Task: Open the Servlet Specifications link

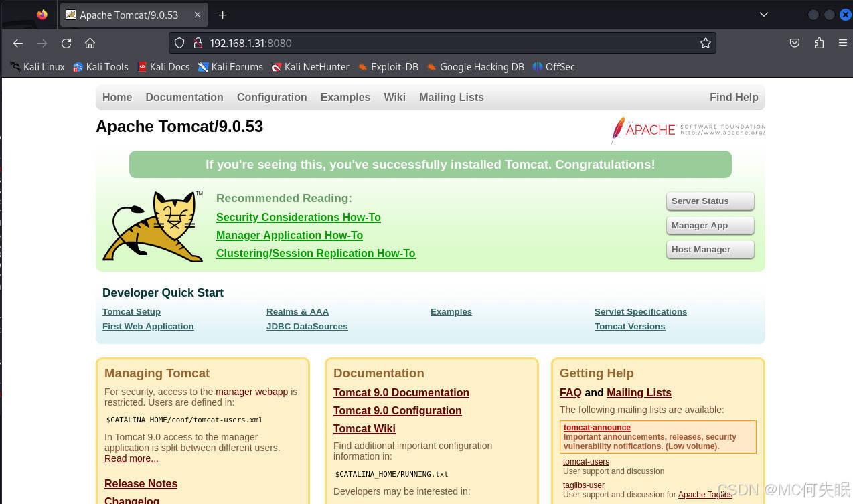Action: [641, 311]
